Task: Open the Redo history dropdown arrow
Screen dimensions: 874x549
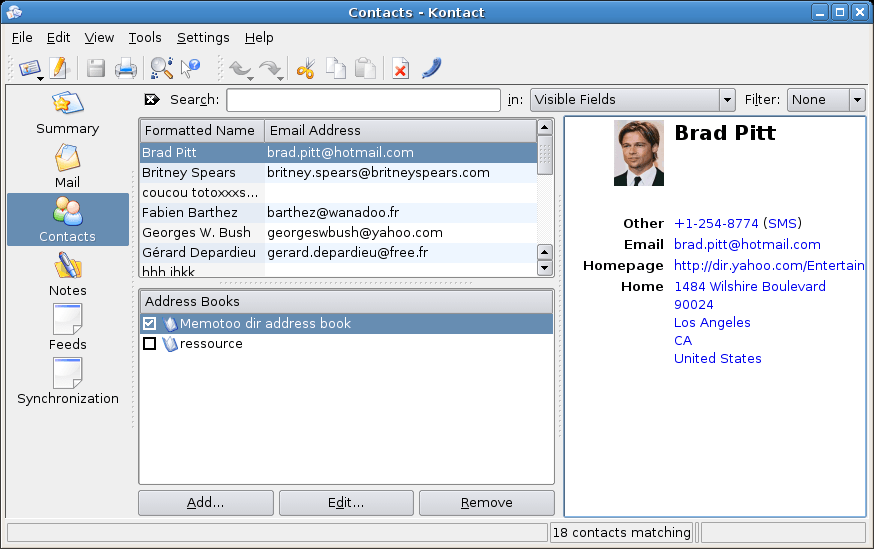Action: (280, 79)
